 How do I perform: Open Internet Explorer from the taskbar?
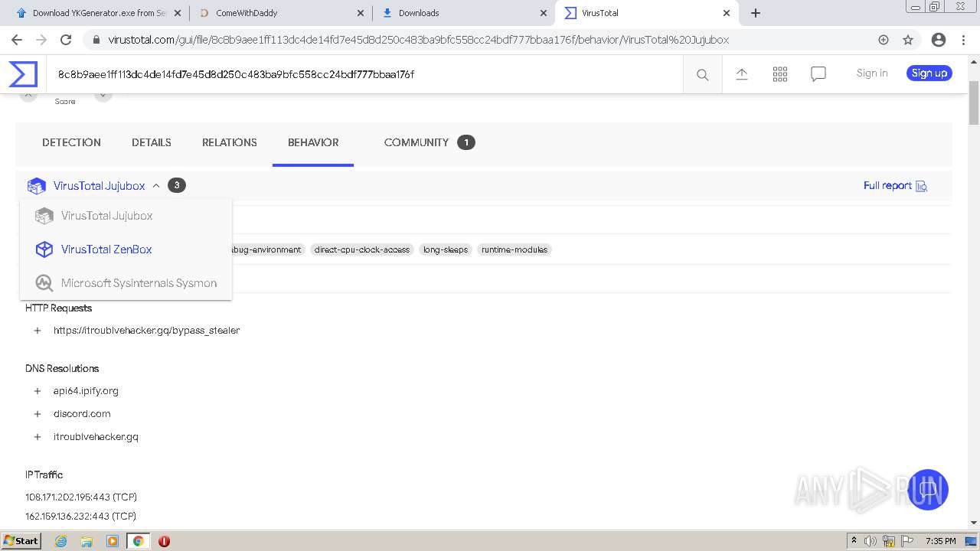[x=60, y=541]
